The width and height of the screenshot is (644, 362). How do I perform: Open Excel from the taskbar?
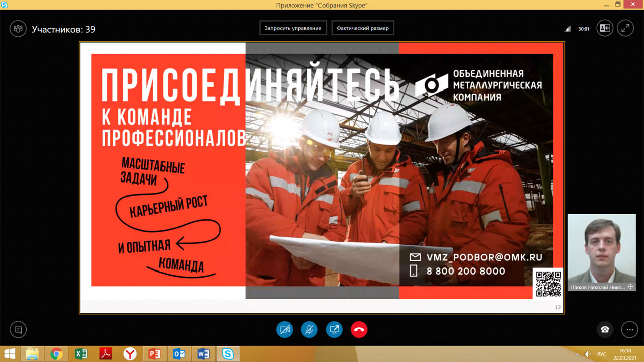(81, 354)
